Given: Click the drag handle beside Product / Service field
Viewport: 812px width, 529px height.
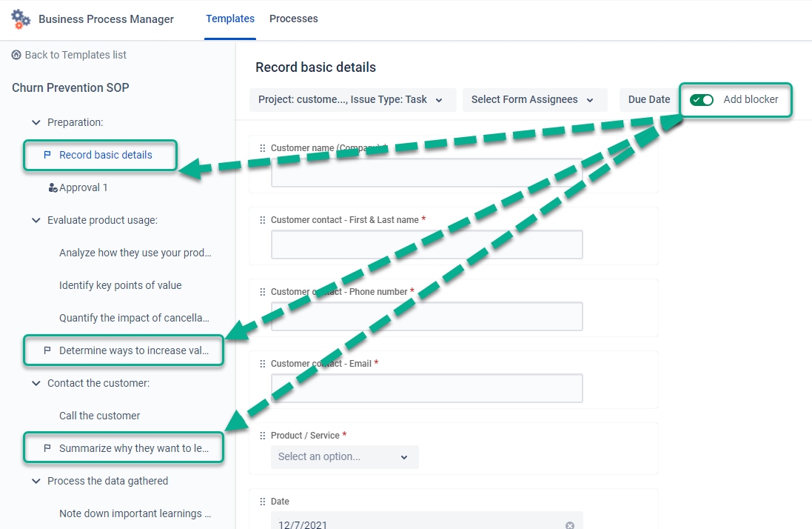Looking at the screenshot, I should click(263, 436).
